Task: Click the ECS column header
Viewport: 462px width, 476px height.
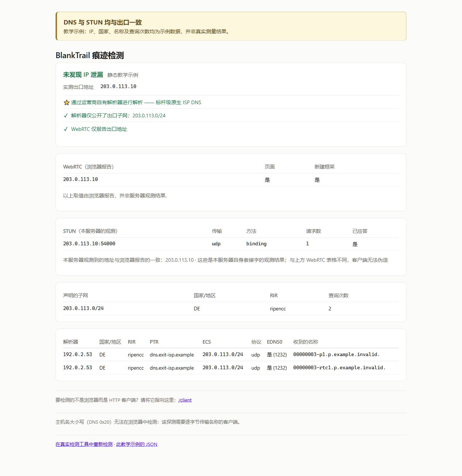Action: (x=207, y=342)
